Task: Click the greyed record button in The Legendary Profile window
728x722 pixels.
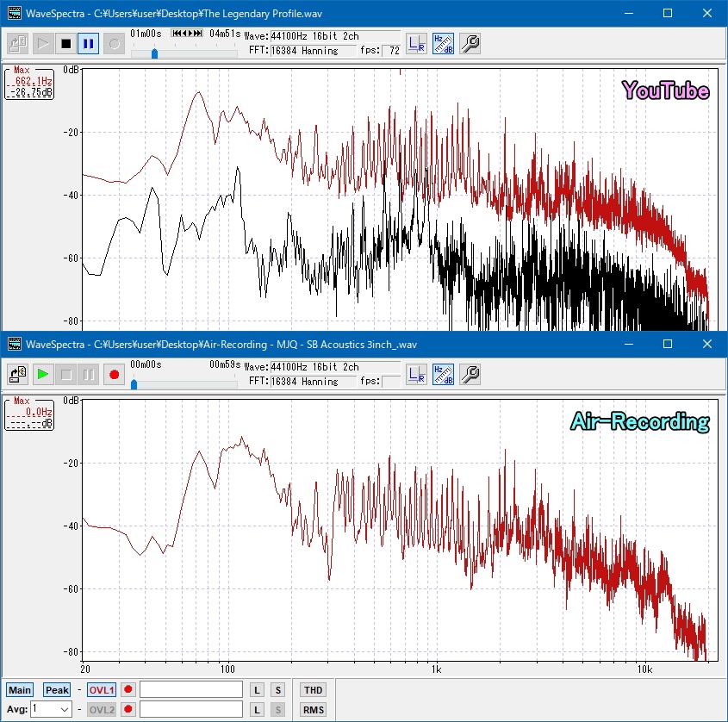Action: coord(115,44)
